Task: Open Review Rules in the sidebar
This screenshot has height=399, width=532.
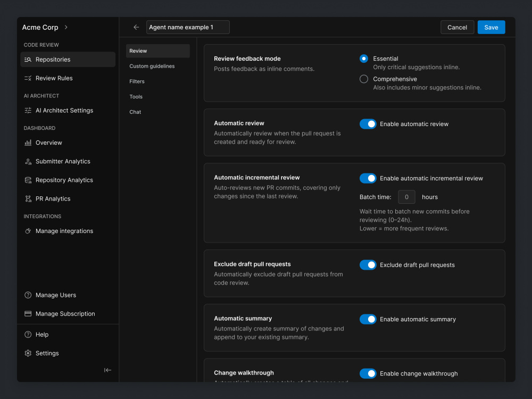Action: [68, 78]
